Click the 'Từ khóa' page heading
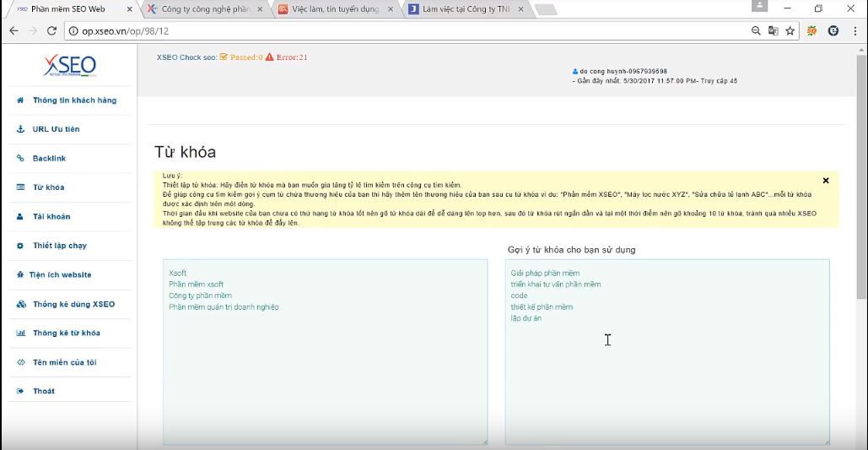The height and width of the screenshot is (450, 868). 185,153
